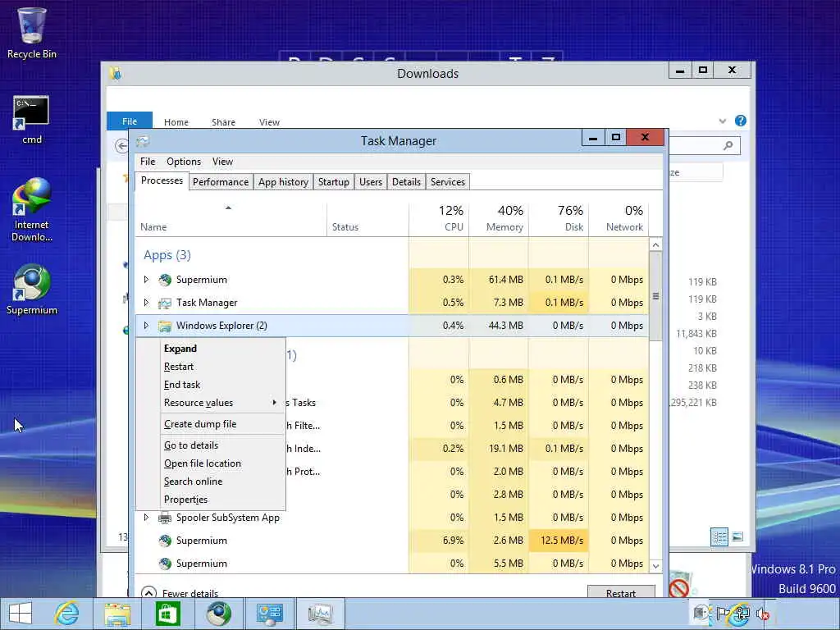Switch Downloads window to details view icon
The height and width of the screenshot is (630, 840).
(719, 536)
